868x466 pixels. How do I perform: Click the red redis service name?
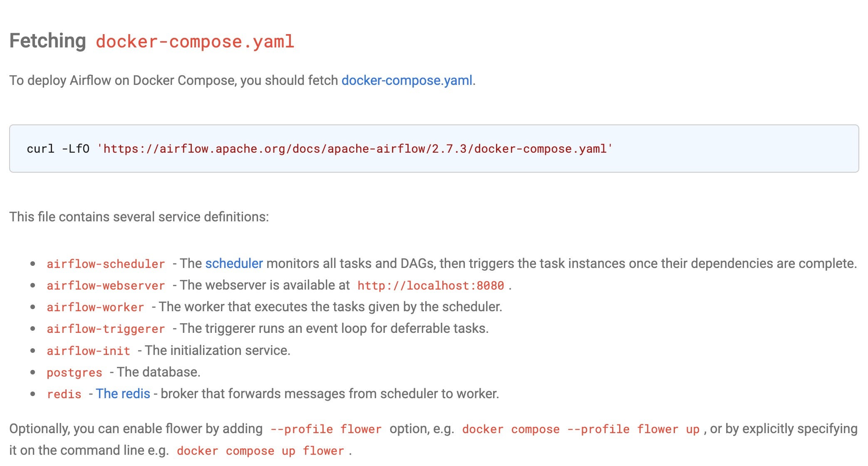pos(64,394)
